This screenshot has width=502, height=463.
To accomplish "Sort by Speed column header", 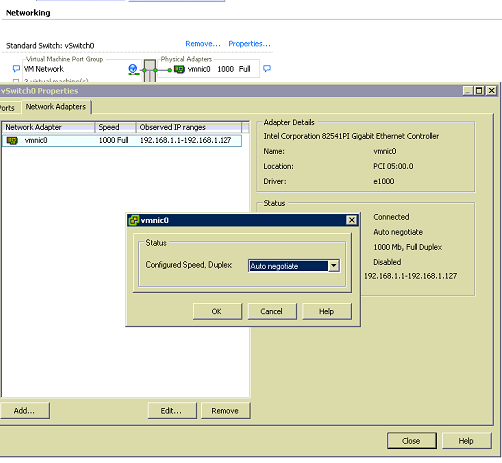I will pyautogui.click(x=115, y=127).
